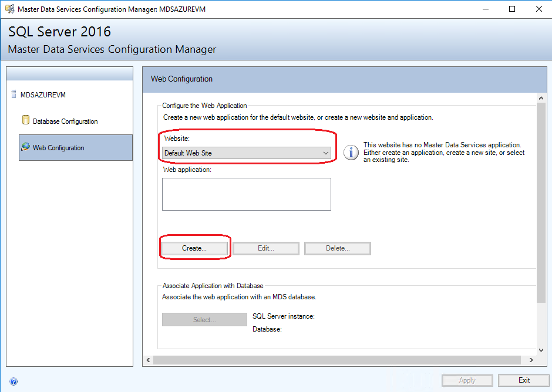Image resolution: width=552 pixels, height=392 pixels.
Task: Apply the configuration changes
Action: point(467,380)
